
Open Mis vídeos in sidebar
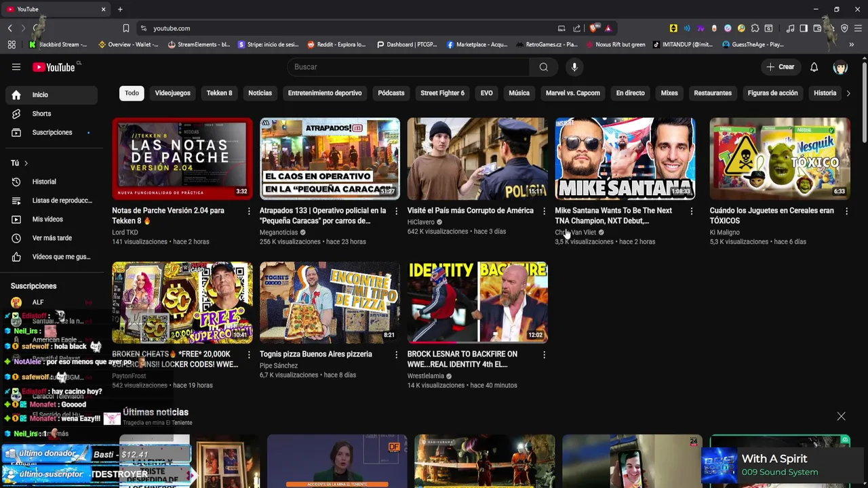(52, 220)
